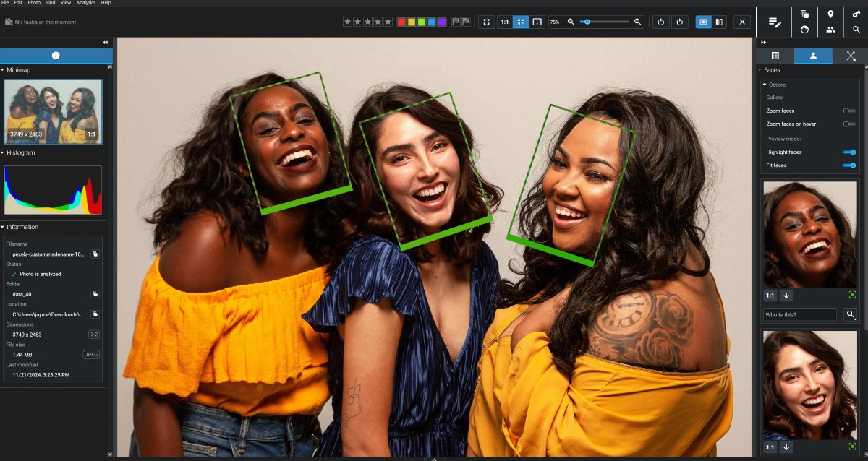The width and height of the screenshot is (868, 461).
Task: Start a photo search with the magnifier icon
Action: click(x=856, y=30)
